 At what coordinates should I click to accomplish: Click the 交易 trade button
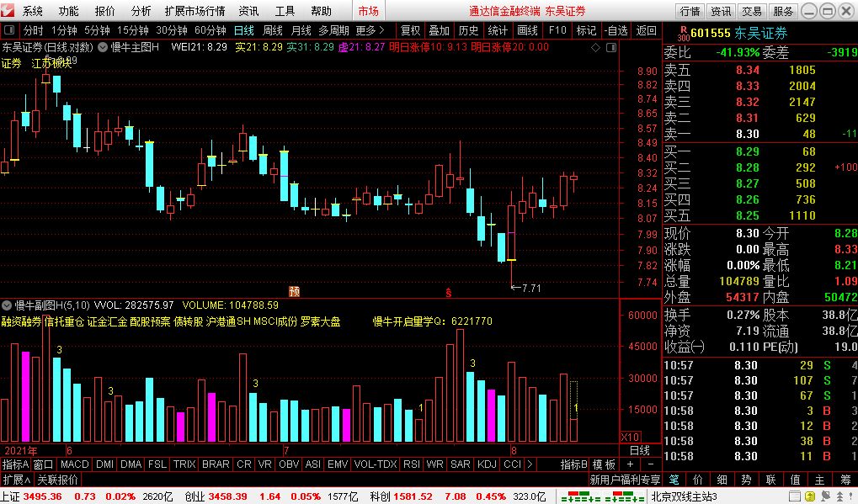(752, 11)
